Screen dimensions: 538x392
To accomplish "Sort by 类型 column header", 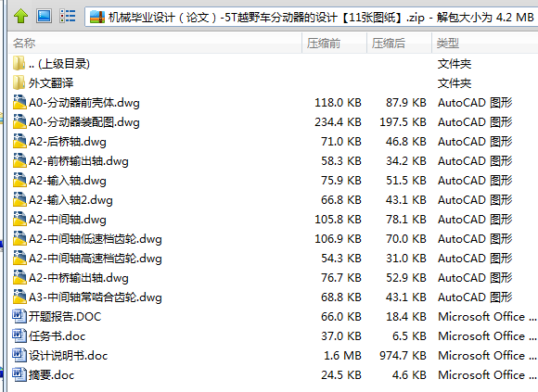I will (x=485, y=44).
